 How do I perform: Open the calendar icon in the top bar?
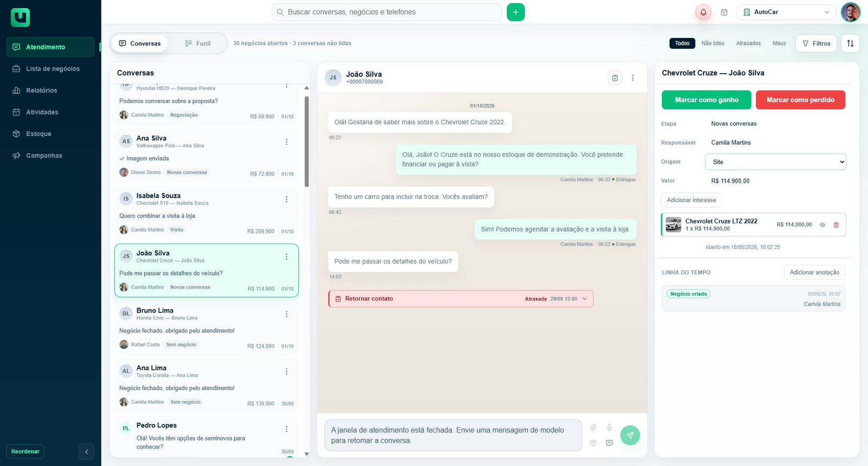(724, 12)
